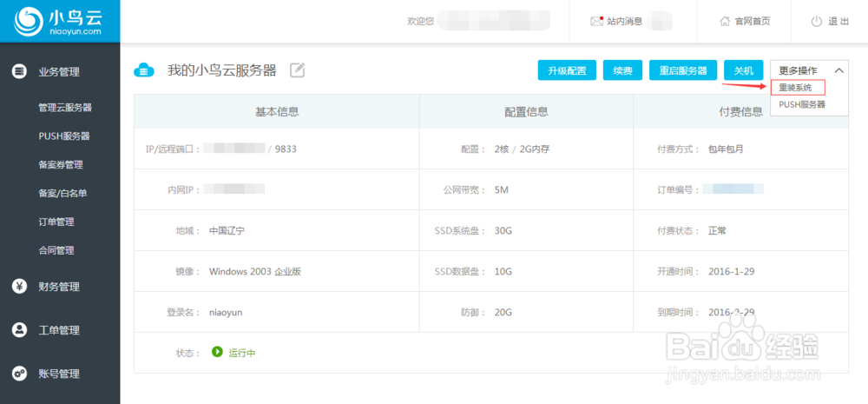Image resolution: width=868 pixels, height=404 pixels.
Task: Click the 欢迎您 greeting
Action: point(421,21)
